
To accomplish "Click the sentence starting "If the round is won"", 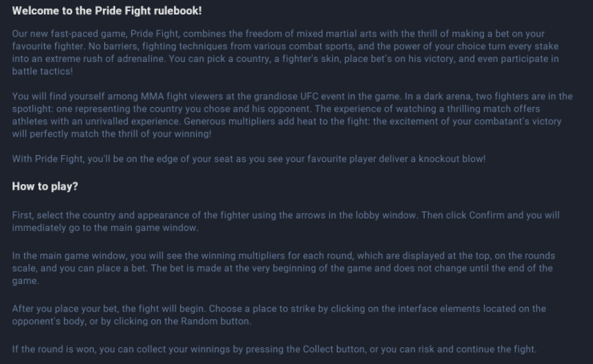I will pos(274,350).
